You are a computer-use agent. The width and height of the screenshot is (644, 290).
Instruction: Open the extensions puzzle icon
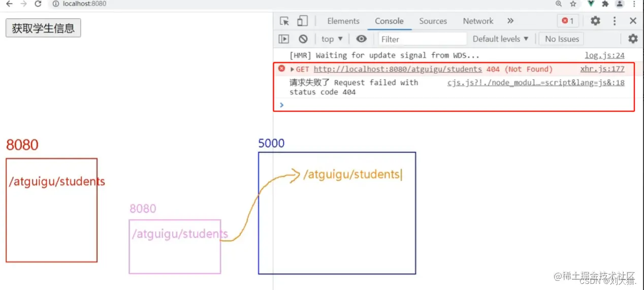[x=605, y=4]
